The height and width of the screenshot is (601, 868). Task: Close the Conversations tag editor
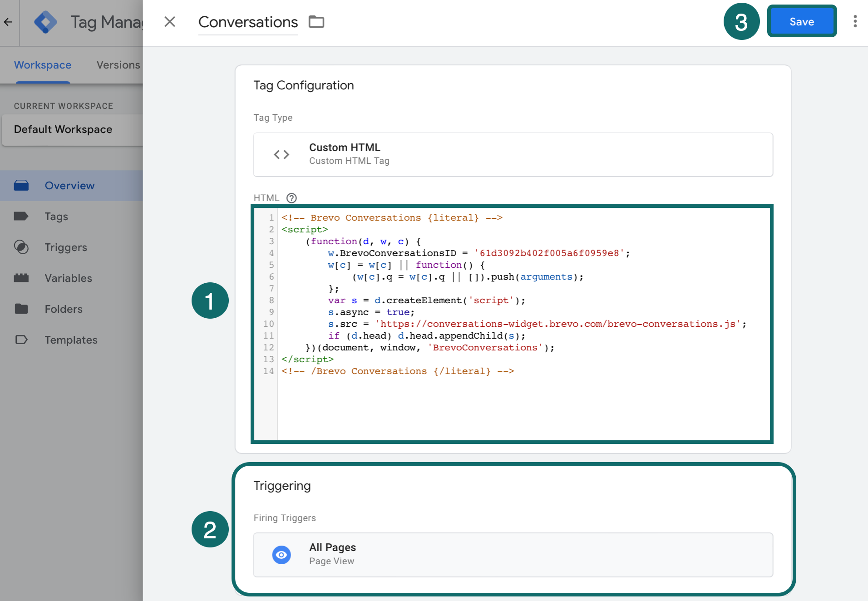pos(170,21)
